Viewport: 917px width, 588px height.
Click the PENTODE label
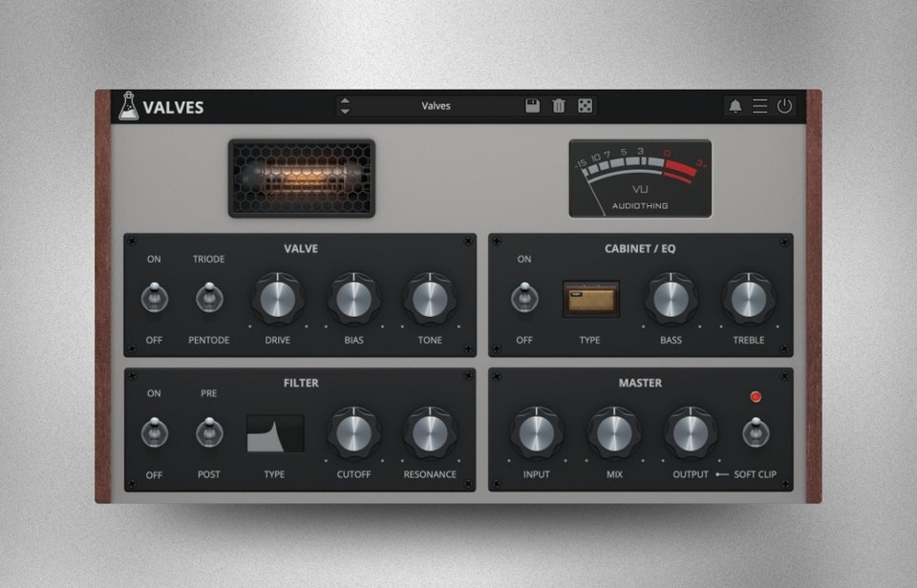tap(209, 340)
